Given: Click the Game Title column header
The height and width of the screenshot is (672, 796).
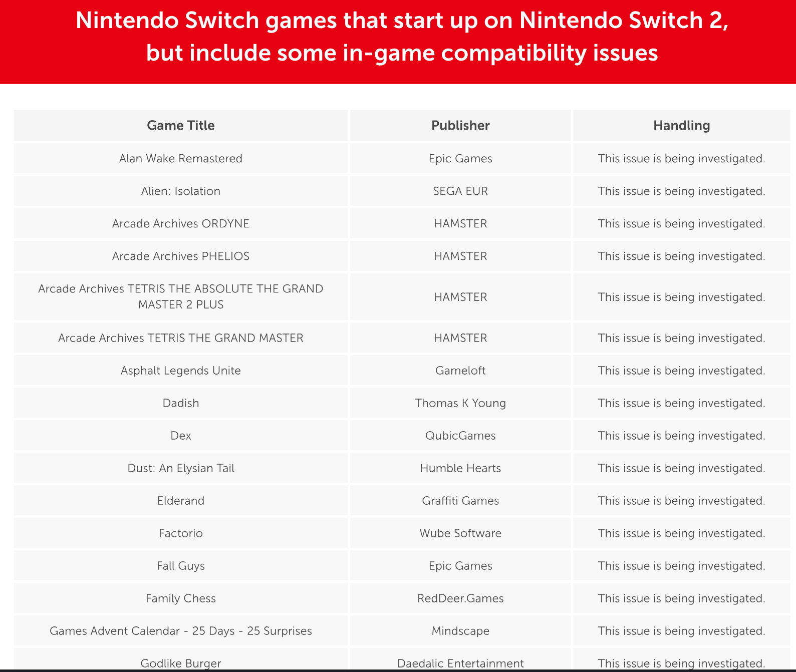Looking at the screenshot, I should tap(180, 125).
